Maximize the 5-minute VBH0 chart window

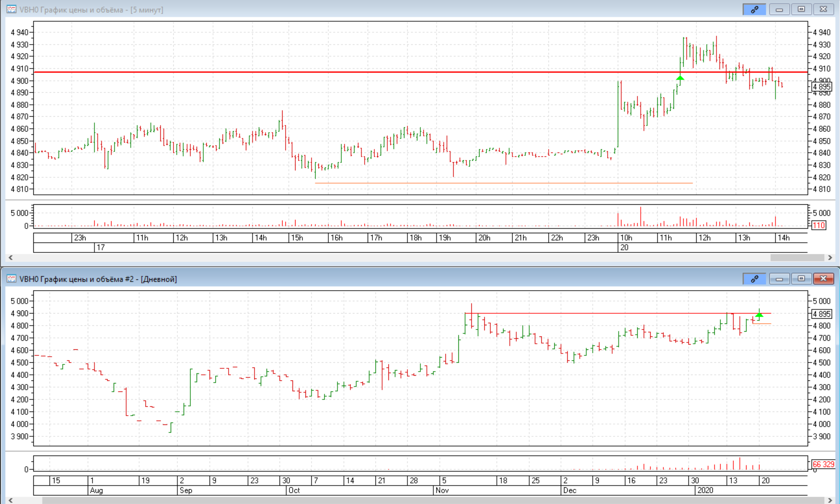pyautogui.click(x=801, y=9)
